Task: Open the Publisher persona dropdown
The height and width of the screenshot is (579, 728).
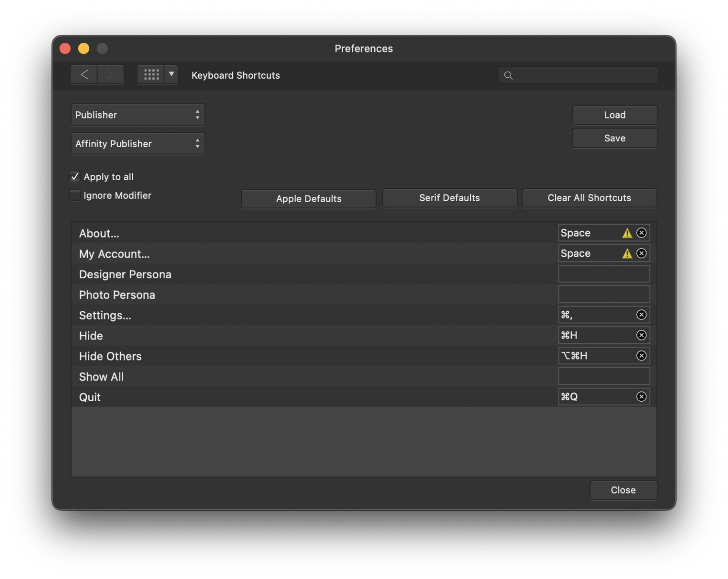Action: coord(138,115)
